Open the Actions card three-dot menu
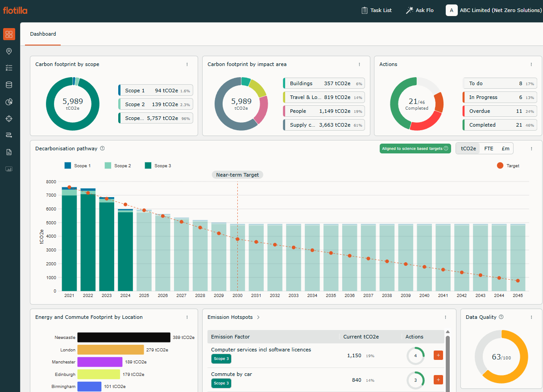Screen dimensions: 543x392 tap(531, 65)
